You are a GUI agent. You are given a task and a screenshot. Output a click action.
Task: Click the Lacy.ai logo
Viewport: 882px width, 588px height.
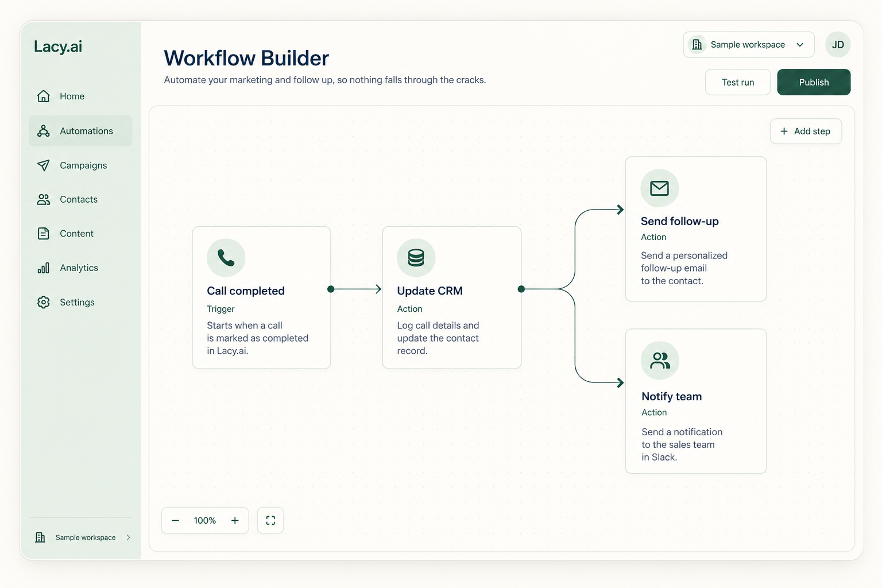pos(58,47)
